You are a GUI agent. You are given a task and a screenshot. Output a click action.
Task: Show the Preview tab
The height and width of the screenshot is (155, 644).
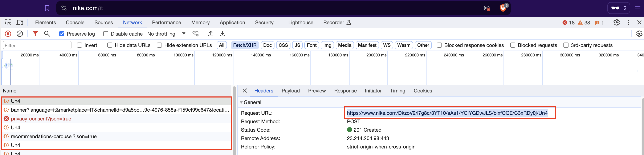[x=317, y=91]
